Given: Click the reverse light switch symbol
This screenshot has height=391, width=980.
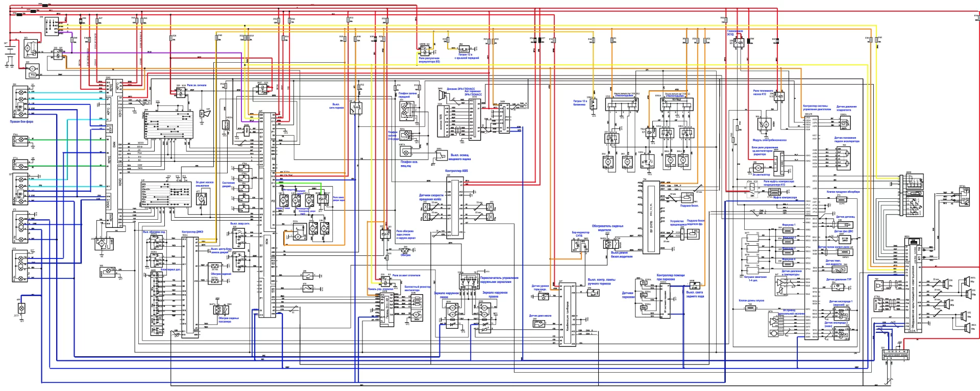Looking at the screenshot, I should (x=694, y=284).
